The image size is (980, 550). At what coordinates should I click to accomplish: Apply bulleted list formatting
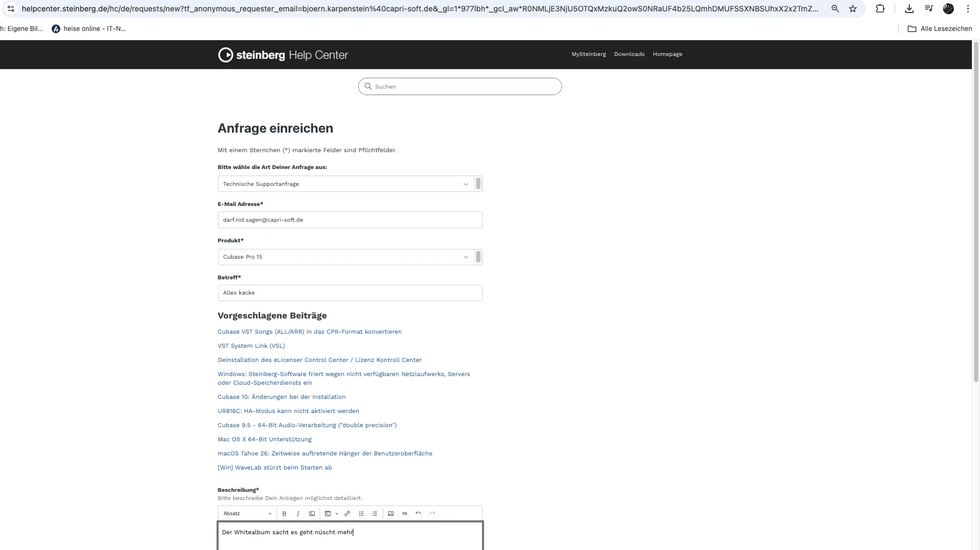361,514
